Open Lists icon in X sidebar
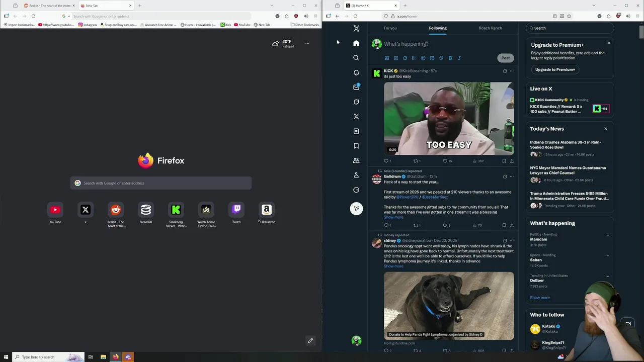This screenshot has width=644, height=362. pos(356,131)
